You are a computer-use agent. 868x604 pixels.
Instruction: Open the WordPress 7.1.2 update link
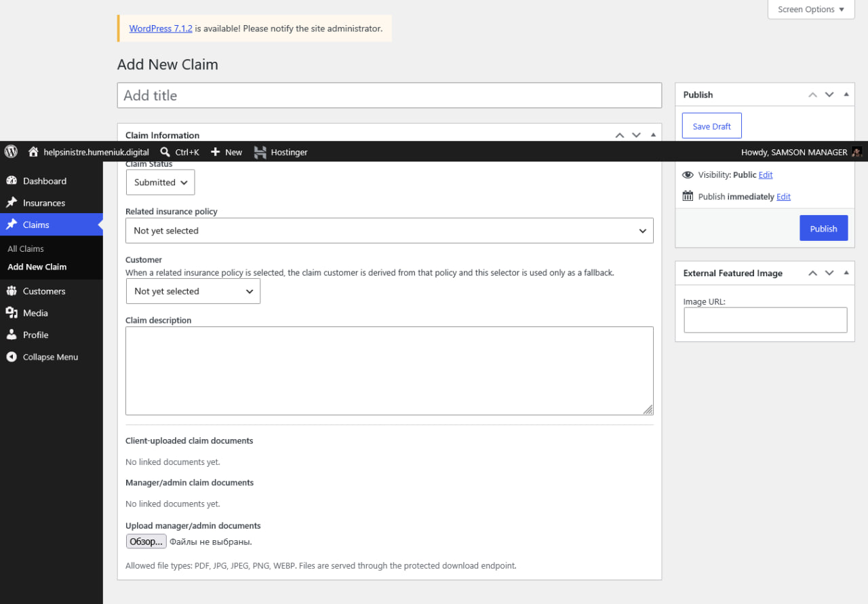(x=161, y=29)
